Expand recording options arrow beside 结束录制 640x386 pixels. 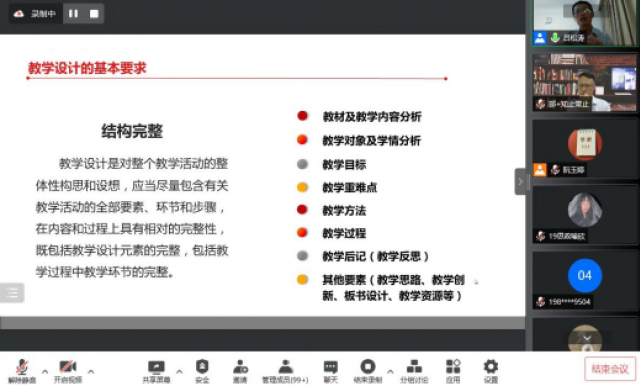390,371
